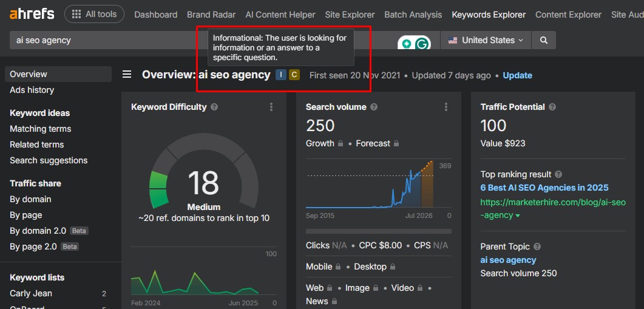The width and height of the screenshot is (644, 309).
Task: Click Traffic Potential help question icon
Action: pyautogui.click(x=552, y=107)
